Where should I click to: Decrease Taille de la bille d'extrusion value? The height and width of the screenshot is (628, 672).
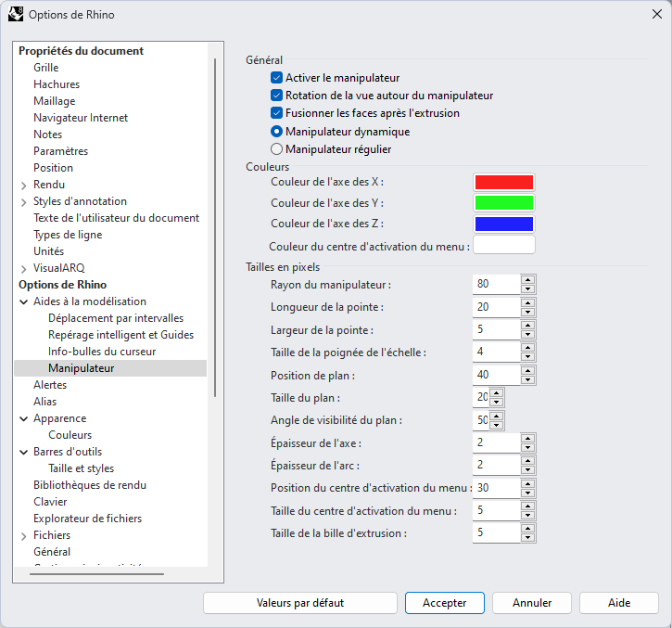[x=527, y=537]
